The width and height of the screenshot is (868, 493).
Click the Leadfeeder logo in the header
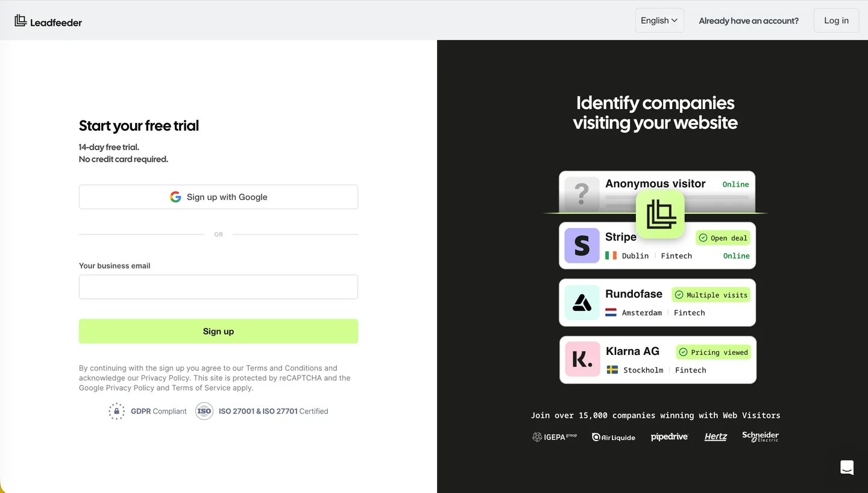tap(48, 21)
